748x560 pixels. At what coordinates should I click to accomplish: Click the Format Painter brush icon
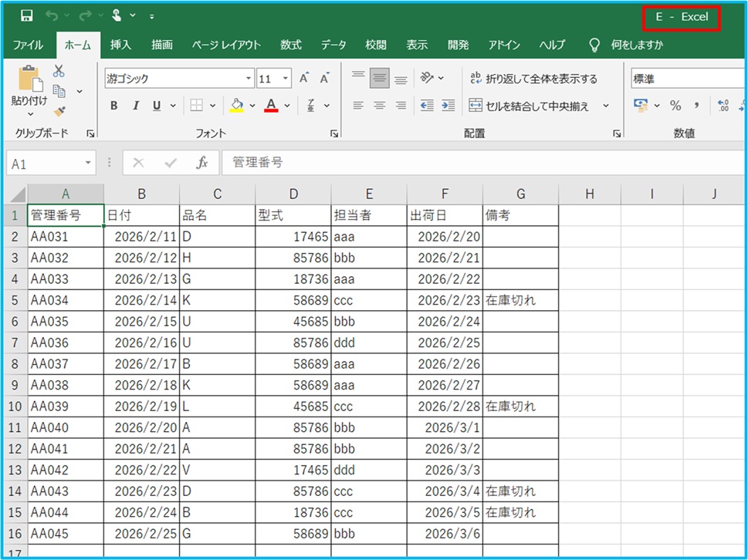[x=59, y=111]
